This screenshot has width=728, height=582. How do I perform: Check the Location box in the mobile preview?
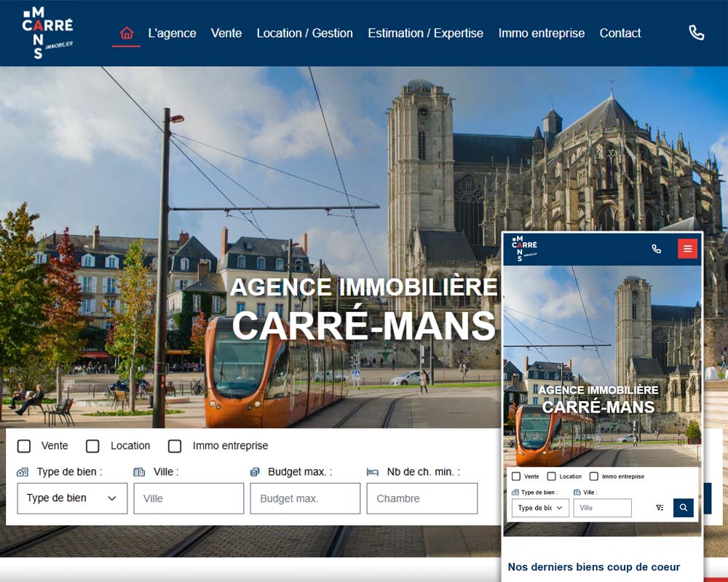(552, 477)
